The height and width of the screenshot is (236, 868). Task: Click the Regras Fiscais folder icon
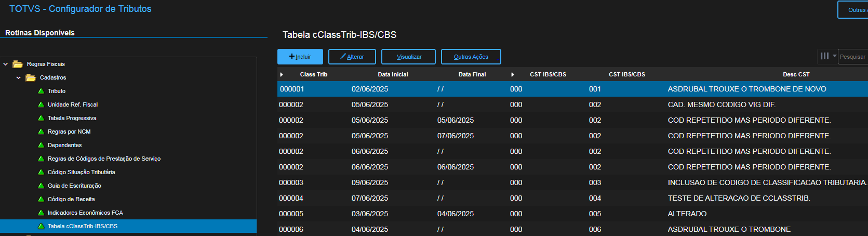pos(18,64)
